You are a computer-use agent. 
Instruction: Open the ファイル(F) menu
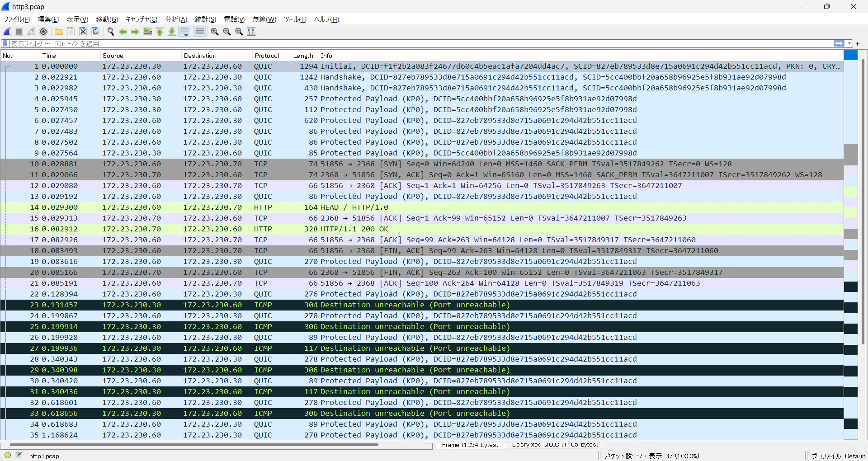17,19
